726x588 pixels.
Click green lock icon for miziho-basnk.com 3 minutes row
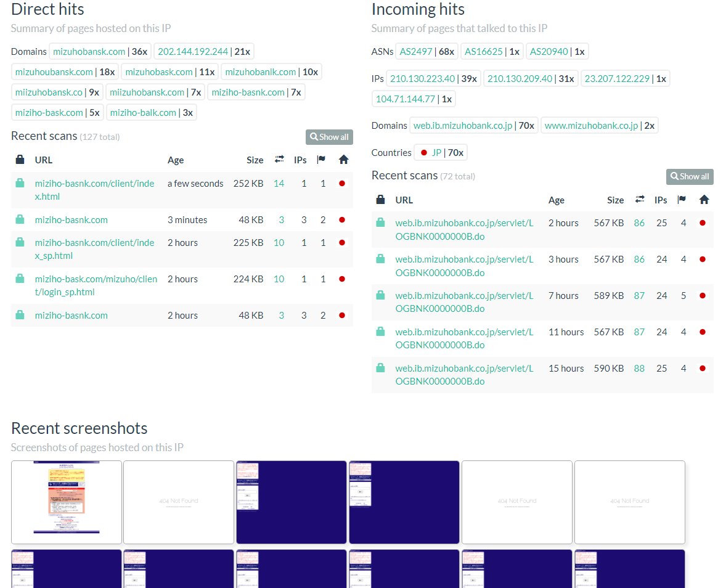tap(20, 219)
